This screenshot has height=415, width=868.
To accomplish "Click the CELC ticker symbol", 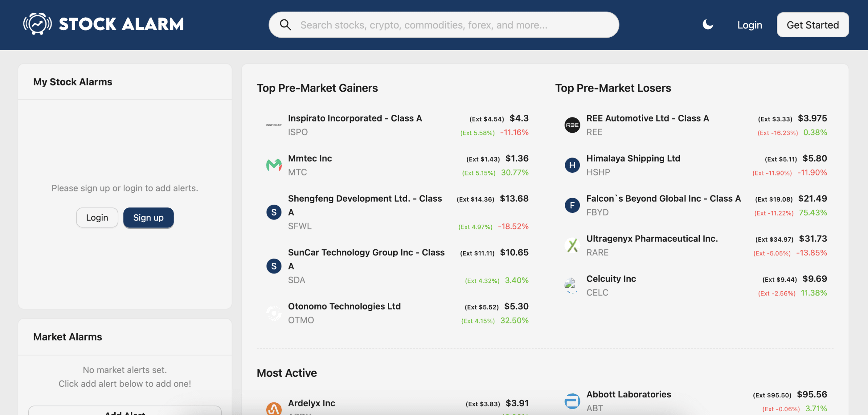I will [597, 293].
